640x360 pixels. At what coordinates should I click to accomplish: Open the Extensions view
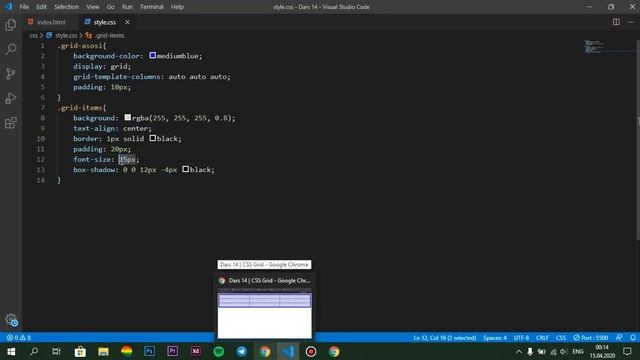click(x=11, y=122)
